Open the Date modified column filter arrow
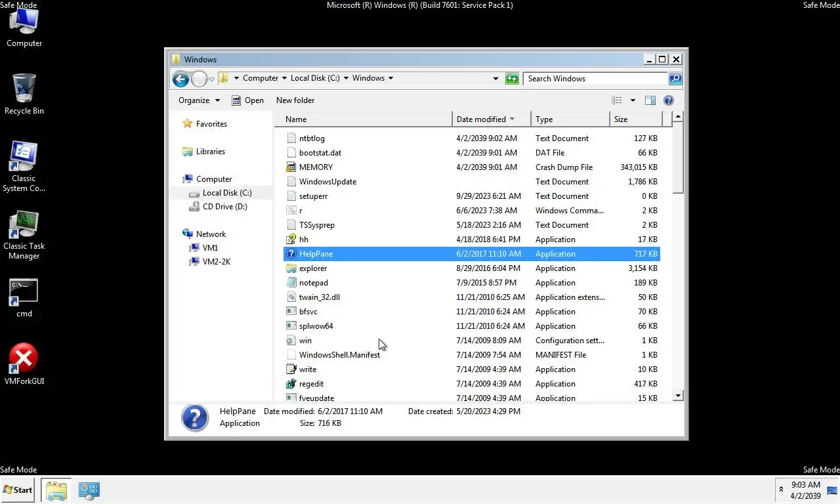Image resolution: width=840 pixels, height=504 pixels. click(512, 119)
